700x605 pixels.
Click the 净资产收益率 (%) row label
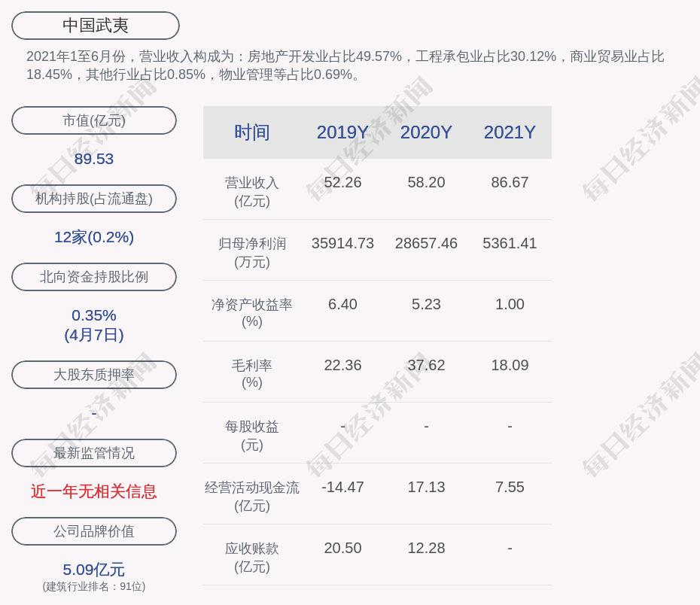pos(252,313)
